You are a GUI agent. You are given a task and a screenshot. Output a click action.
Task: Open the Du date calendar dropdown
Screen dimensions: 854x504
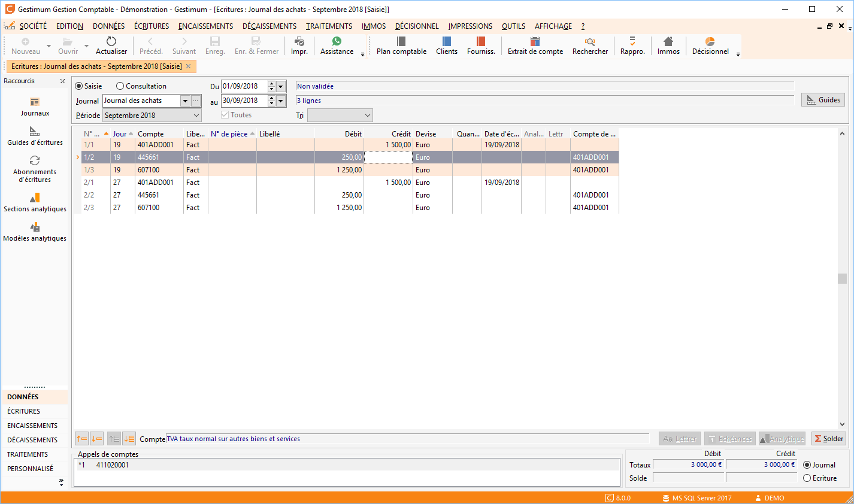point(281,86)
